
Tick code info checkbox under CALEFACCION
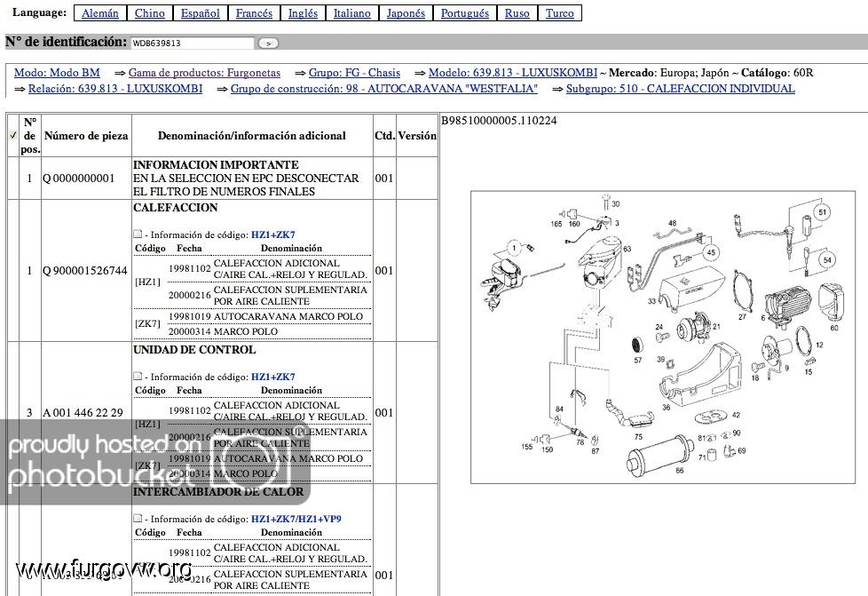138,234
